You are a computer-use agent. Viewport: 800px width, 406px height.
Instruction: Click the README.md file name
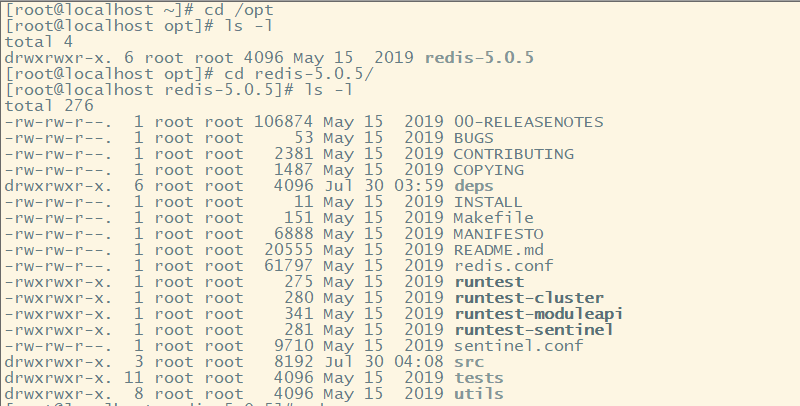tap(498, 250)
